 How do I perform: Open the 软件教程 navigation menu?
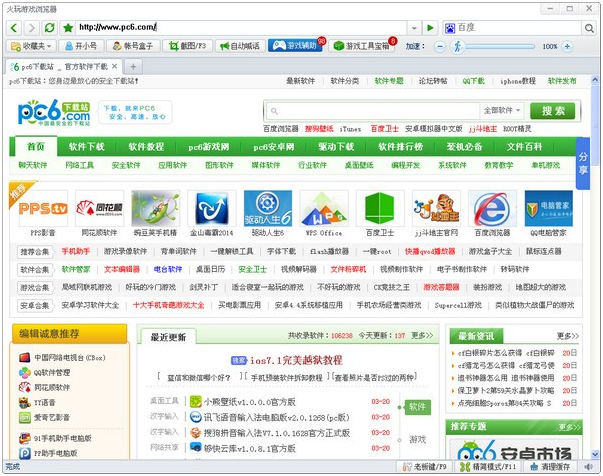pos(146,146)
